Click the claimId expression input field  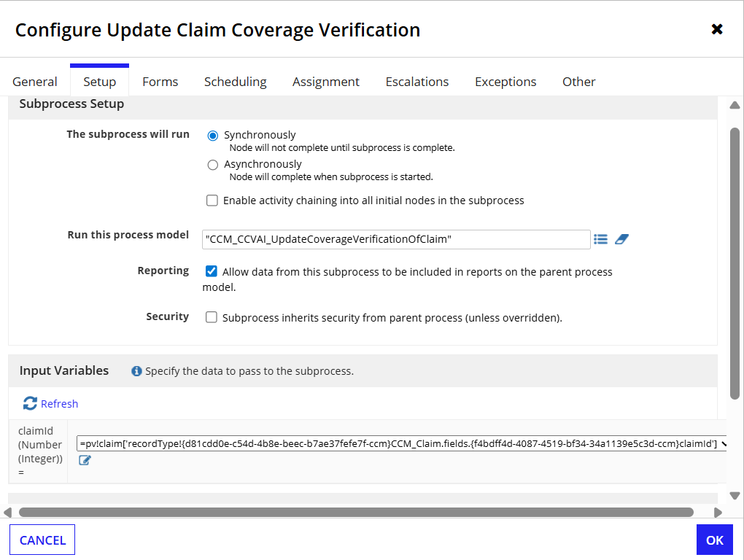(401, 444)
